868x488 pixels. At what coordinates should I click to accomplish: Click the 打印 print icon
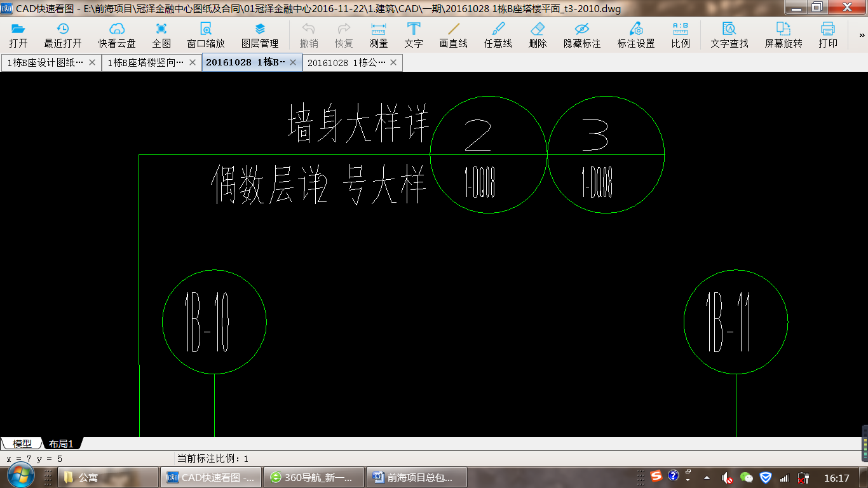pos(828,29)
